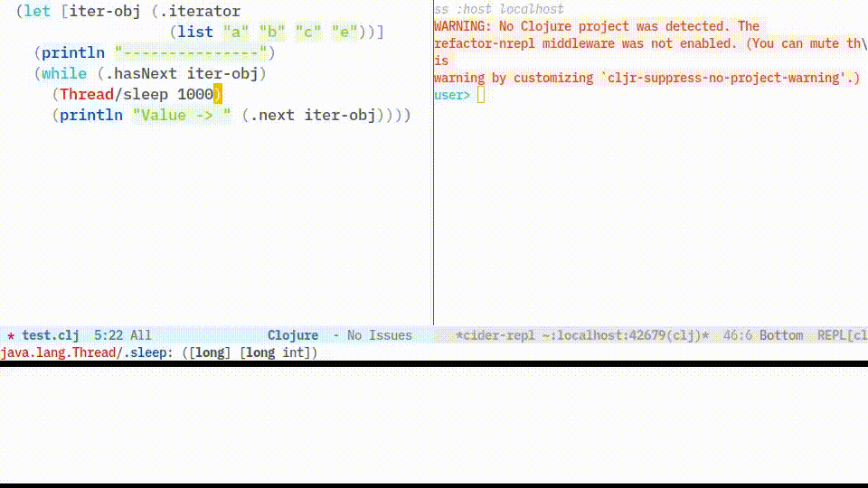
Task: Click 'All' buffer position in left mode line
Action: point(141,335)
